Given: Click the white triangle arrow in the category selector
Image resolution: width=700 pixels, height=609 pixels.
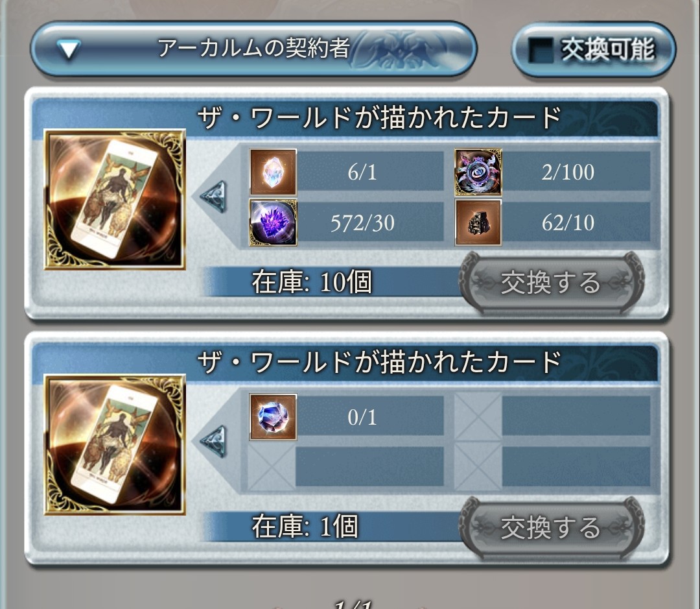Looking at the screenshot, I should (69, 49).
